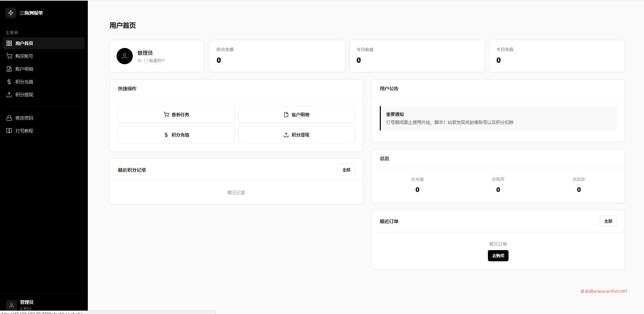Image resolution: width=644 pixels, height=314 pixels.
Task: Open 修改密码 in the sidebar
Action: (44, 118)
